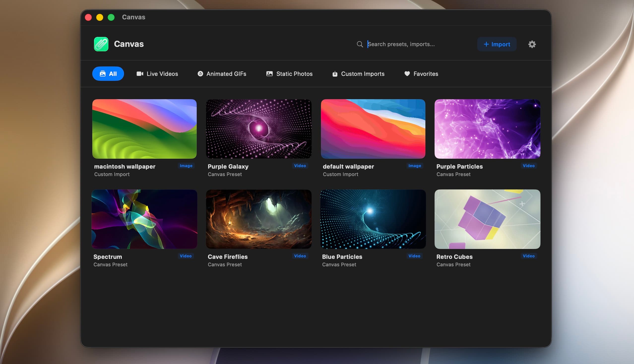Click the "Purple Particles" title text
The height and width of the screenshot is (364, 634).
tap(459, 166)
